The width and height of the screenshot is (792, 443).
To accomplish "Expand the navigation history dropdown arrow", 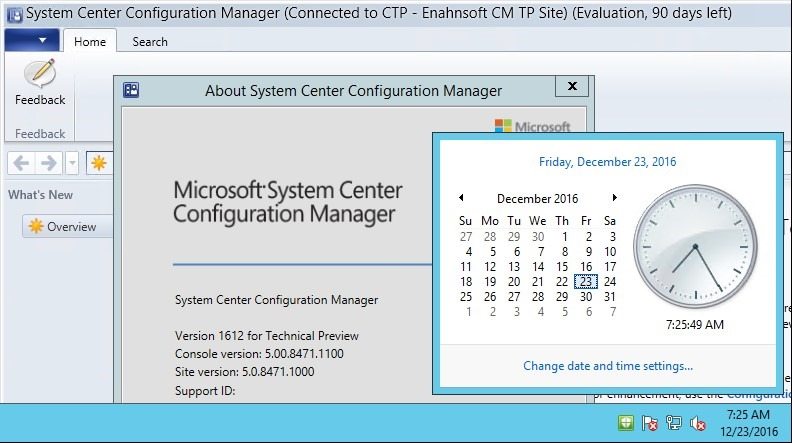I will click(x=72, y=163).
